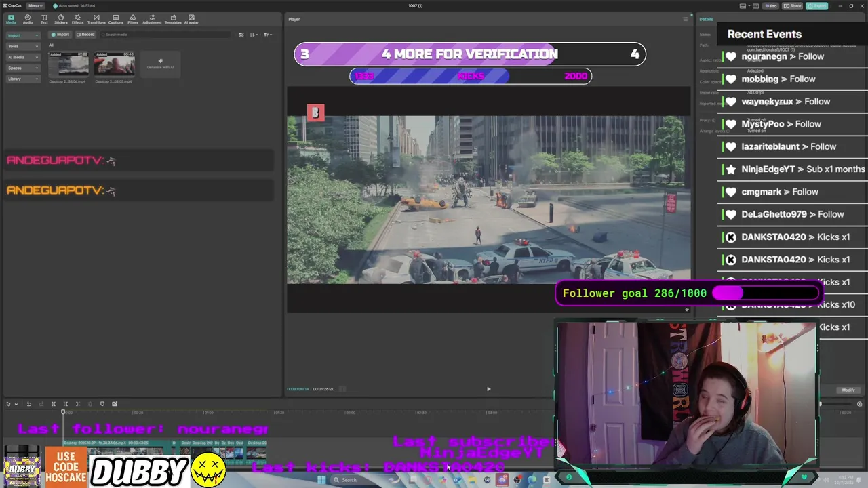Split the clip at playhead

[54, 404]
